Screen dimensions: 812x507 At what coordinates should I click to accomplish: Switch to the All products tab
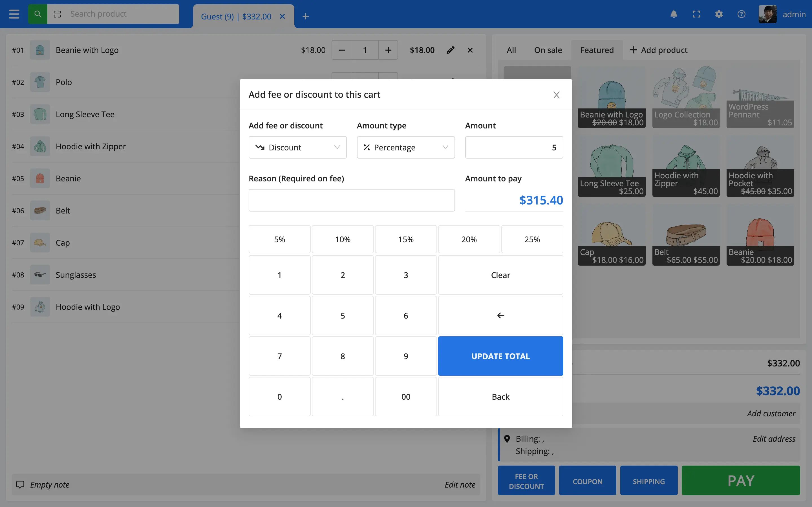511,50
